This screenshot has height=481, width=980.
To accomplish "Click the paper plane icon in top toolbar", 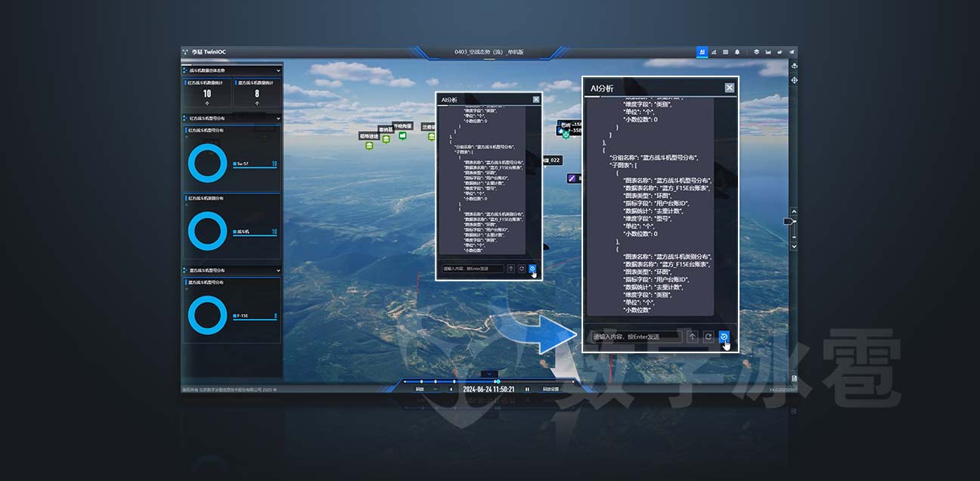I will tap(792, 52).
